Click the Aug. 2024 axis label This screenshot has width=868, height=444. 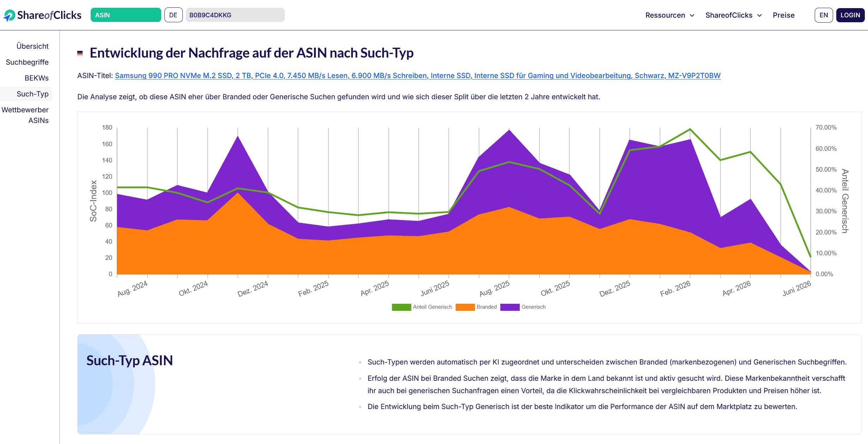pos(132,289)
